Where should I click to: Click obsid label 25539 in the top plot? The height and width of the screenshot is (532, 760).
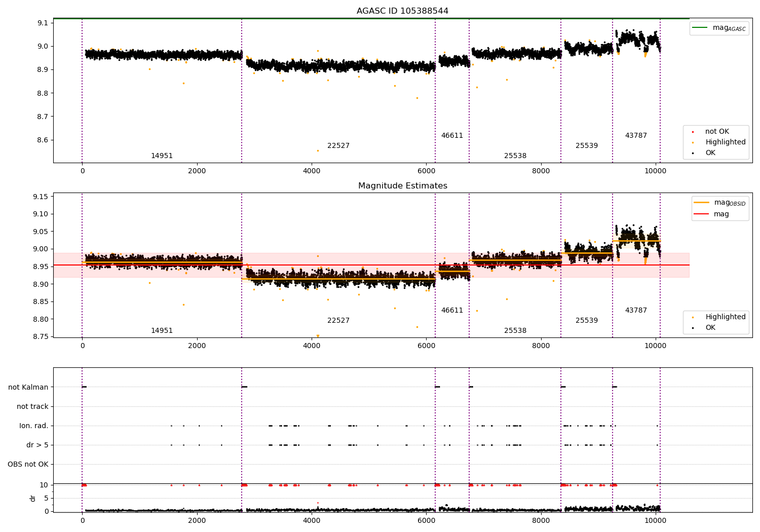[587, 146]
